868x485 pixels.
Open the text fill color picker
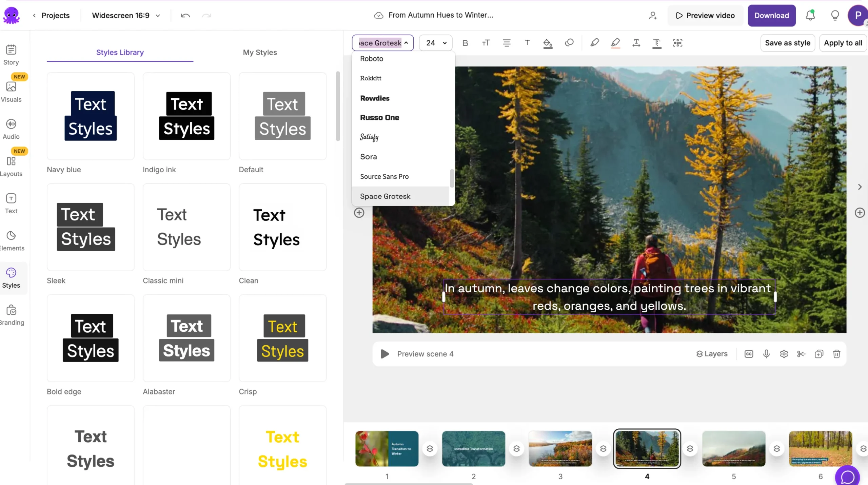548,43
